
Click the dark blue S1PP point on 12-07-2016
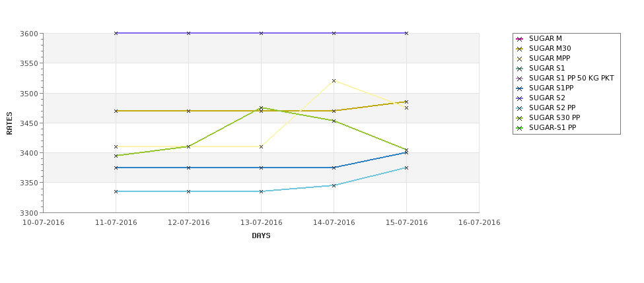click(x=188, y=168)
